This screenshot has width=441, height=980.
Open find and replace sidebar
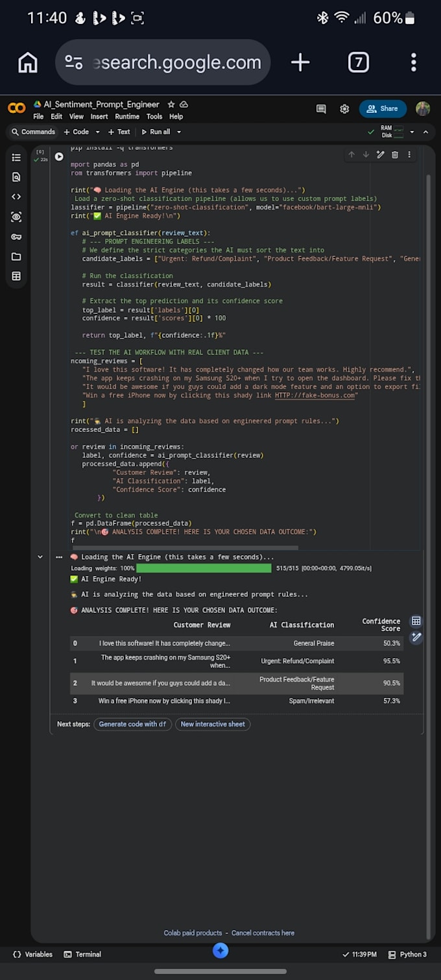[16, 177]
